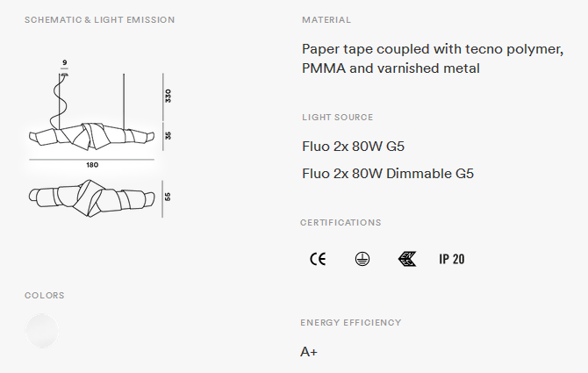Click the 180 width dimension label
This screenshot has width=588, height=373.
[92, 165]
